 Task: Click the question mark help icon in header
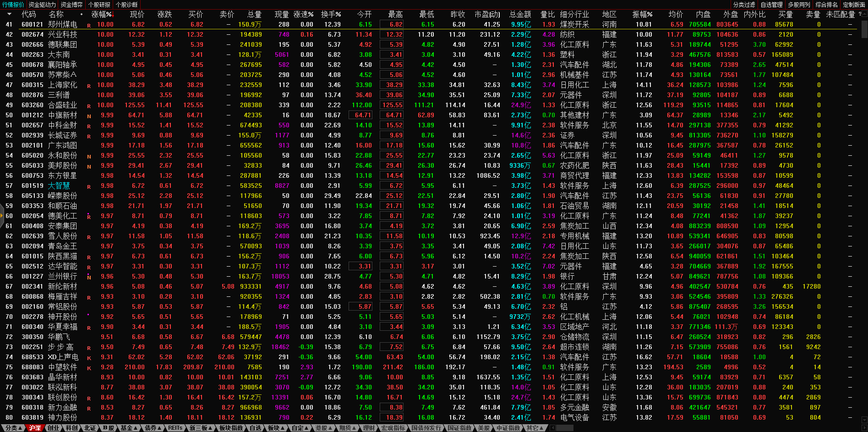click(860, 14)
